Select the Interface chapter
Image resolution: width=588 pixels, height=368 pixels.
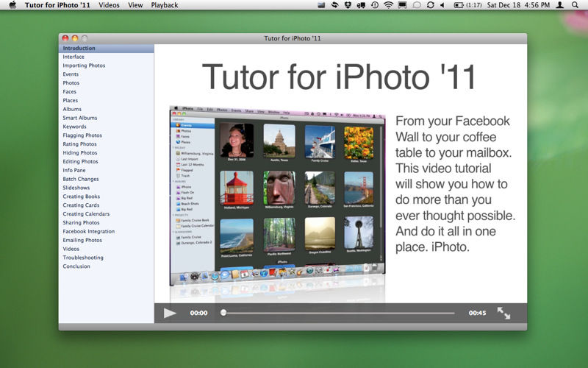[x=106, y=57]
